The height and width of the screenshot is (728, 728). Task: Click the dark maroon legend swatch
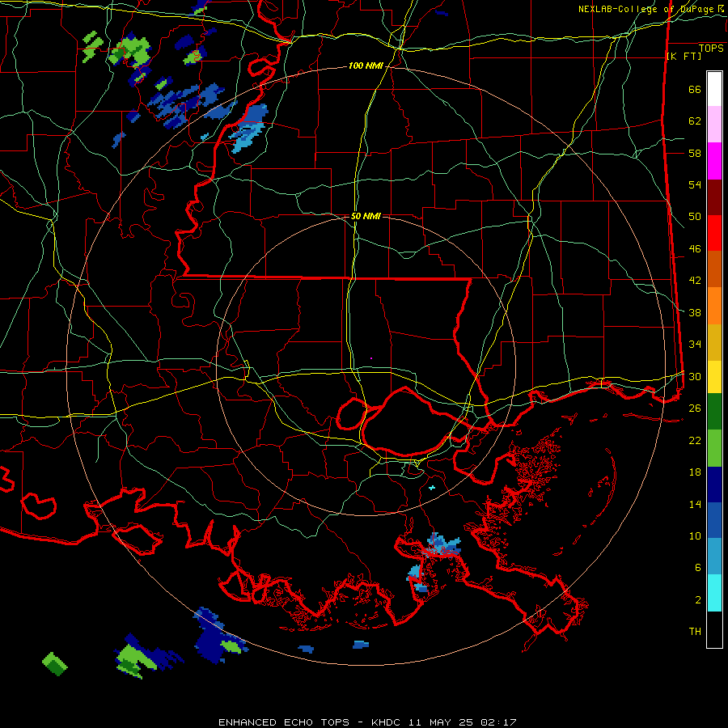tap(714, 197)
